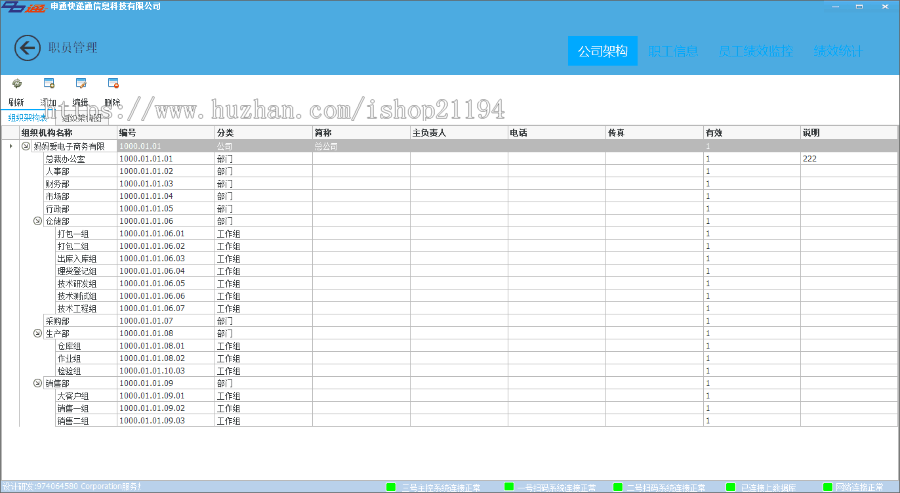The width and height of the screenshot is (900, 493).
Task: Sort by 组织机构名称 column header
Action: pyautogui.click(x=68, y=133)
